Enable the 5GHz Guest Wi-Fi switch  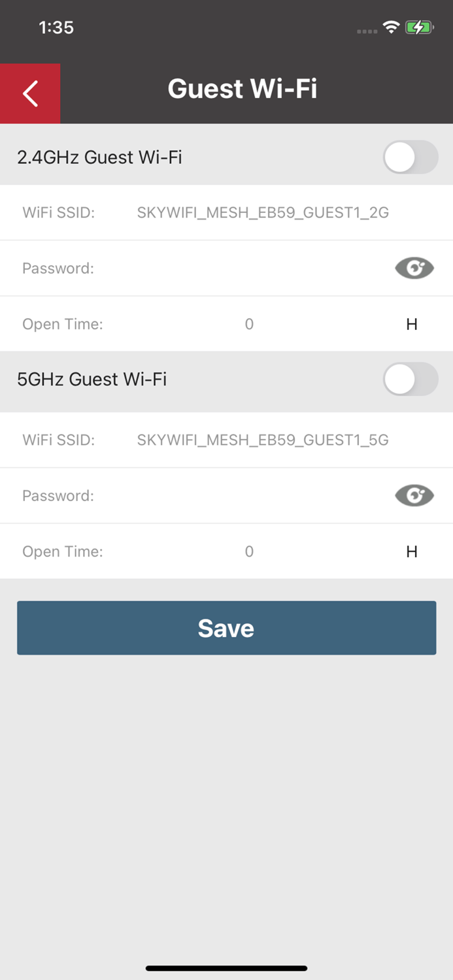(411, 379)
